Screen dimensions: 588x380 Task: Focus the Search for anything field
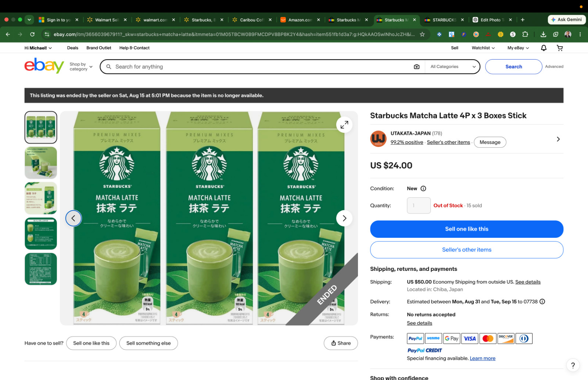point(262,67)
